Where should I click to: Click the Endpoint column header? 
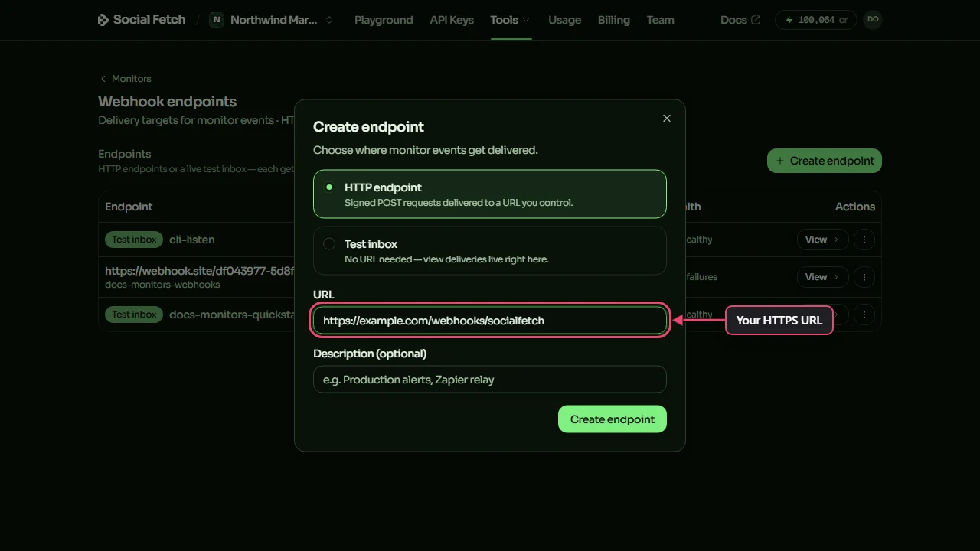(x=129, y=207)
